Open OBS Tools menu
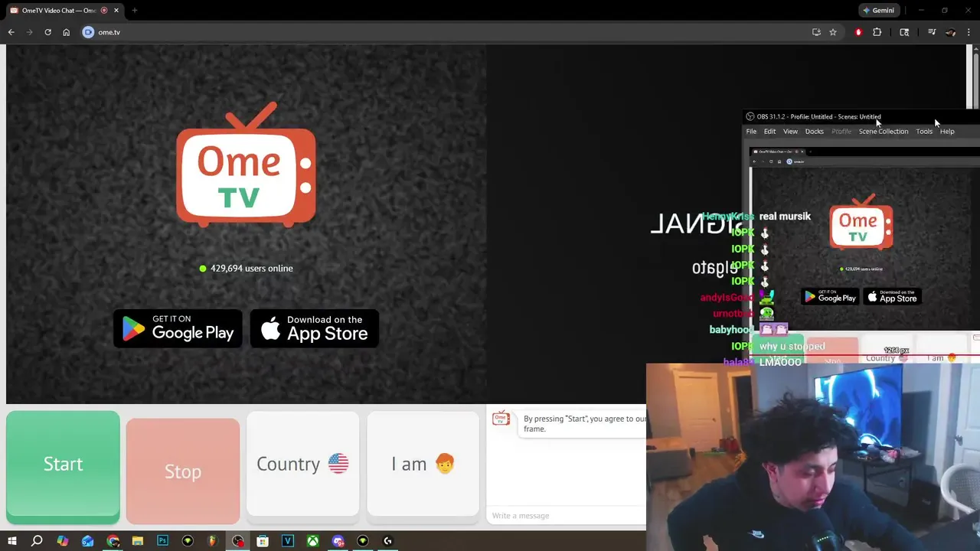The image size is (980, 551). (924, 132)
